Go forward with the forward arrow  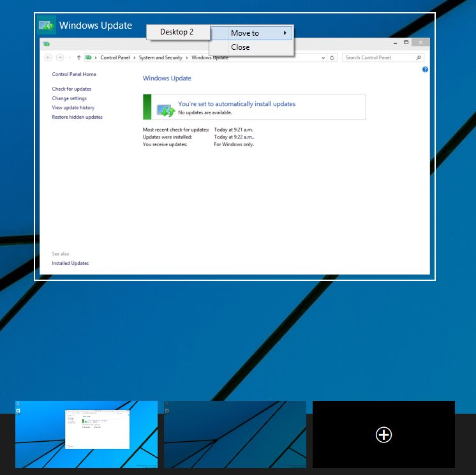60,57
